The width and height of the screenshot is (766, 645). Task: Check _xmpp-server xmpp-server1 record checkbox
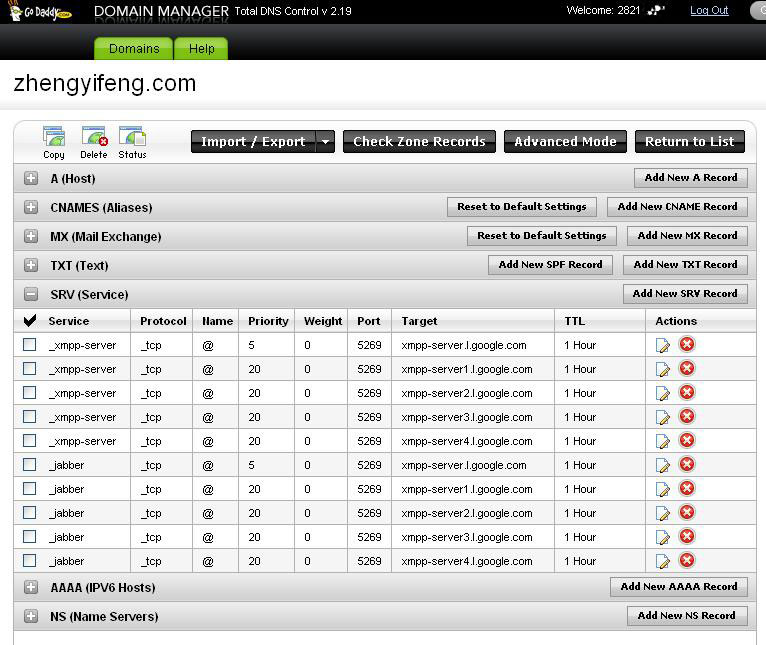point(30,369)
